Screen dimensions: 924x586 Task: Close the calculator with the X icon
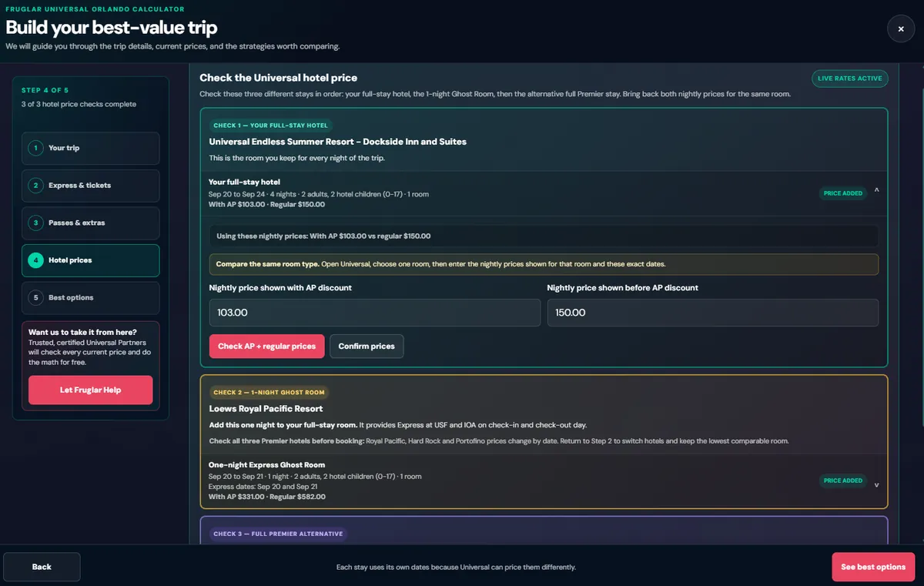[901, 29]
